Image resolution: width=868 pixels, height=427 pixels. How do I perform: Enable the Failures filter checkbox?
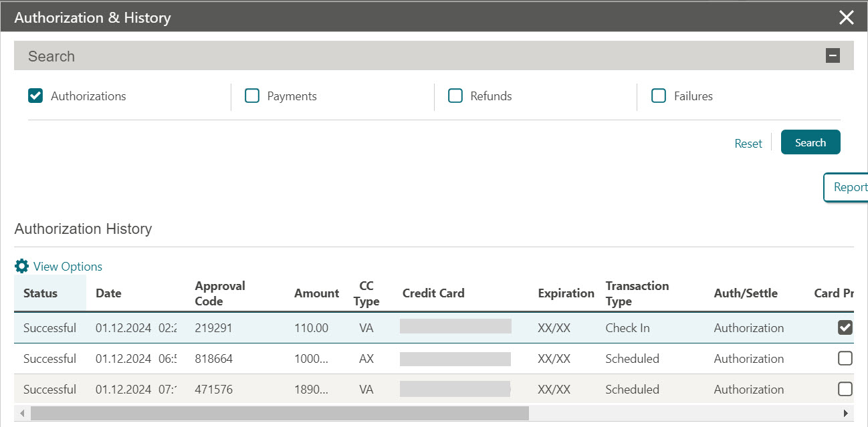click(659, 96)
